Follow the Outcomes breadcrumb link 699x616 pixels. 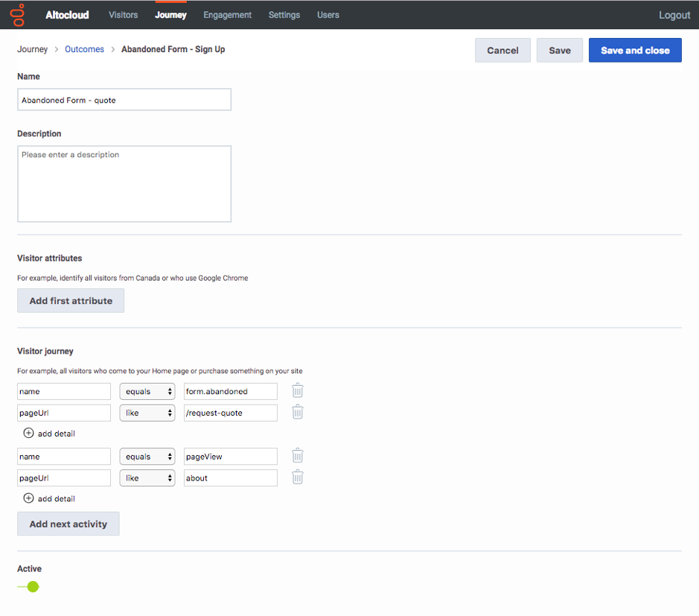tap(84, 49)
